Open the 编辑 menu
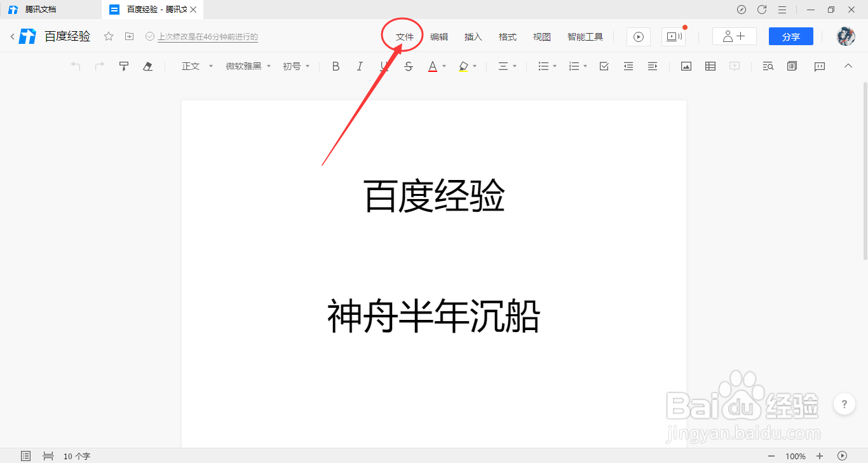The width and height of the screenshot is (868, 463). [439, 37]
